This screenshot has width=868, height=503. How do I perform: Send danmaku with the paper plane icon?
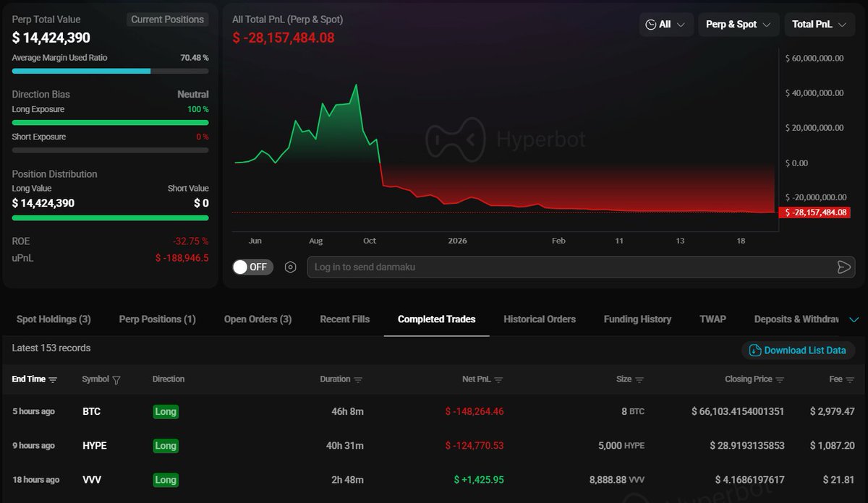click(843, 267)
